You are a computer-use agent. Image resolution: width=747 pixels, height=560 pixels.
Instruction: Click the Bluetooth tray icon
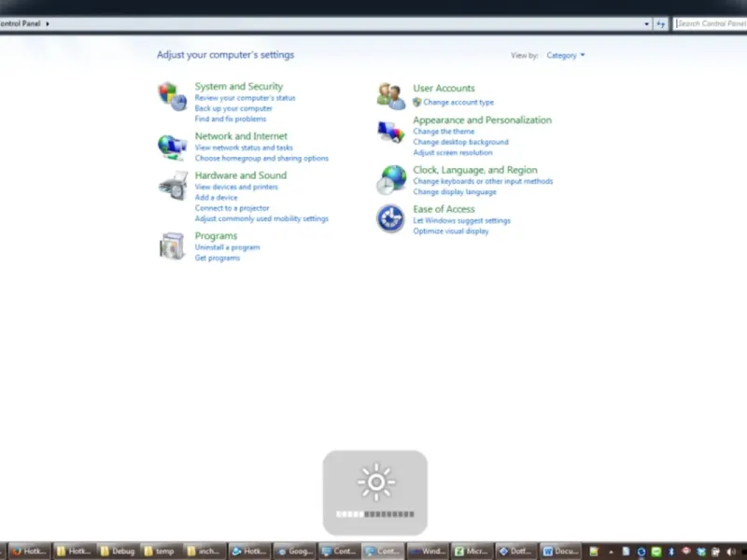[x=670, y=552]
